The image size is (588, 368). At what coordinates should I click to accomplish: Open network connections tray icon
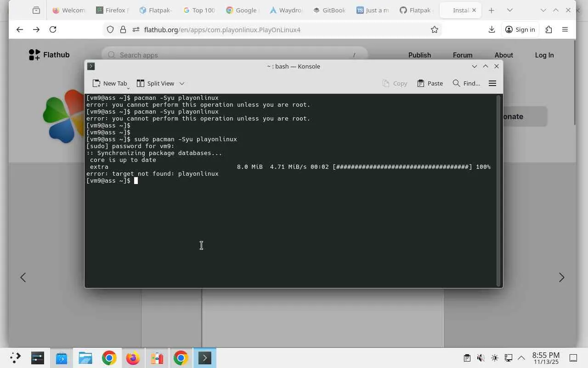pyautogui.click(x=509, y=358)
